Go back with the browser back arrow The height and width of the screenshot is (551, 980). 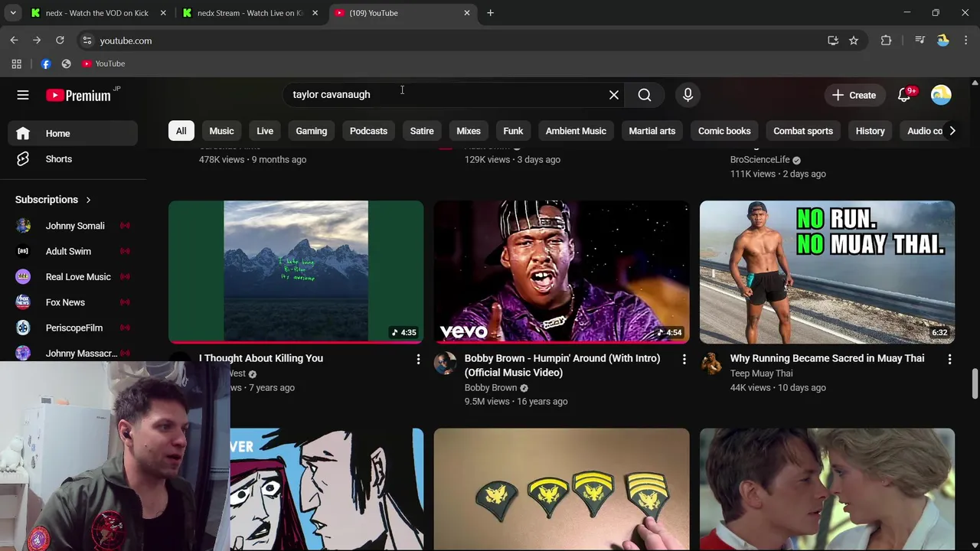(x=14, y=41)
